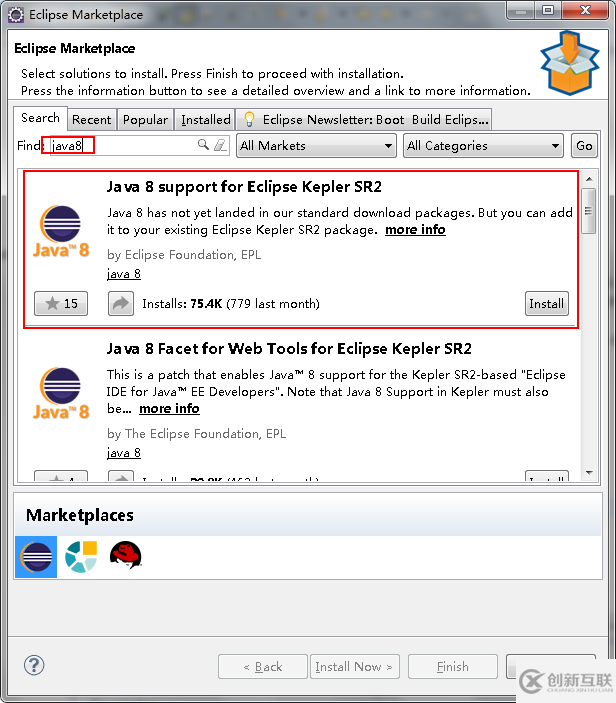
Task: Click the java 8 tag under The Eclipse Foundation
Action: coord(124,453)
